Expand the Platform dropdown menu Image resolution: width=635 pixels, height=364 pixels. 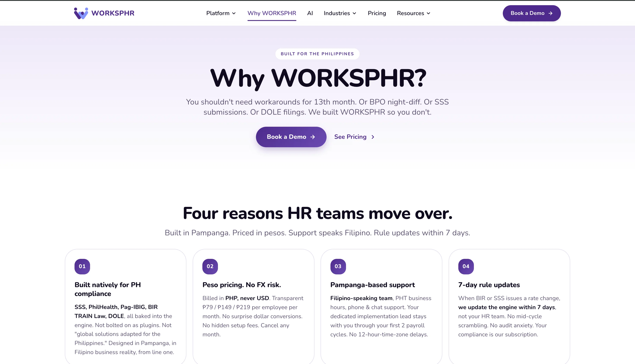tap(221, 13)
